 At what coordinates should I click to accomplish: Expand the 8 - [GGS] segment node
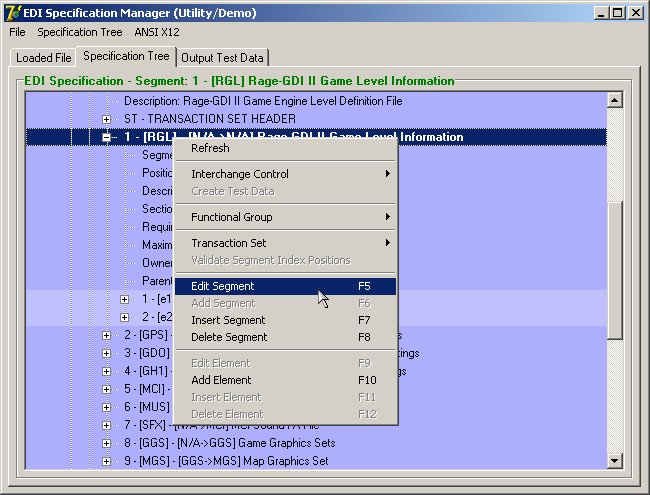(107, 443)
